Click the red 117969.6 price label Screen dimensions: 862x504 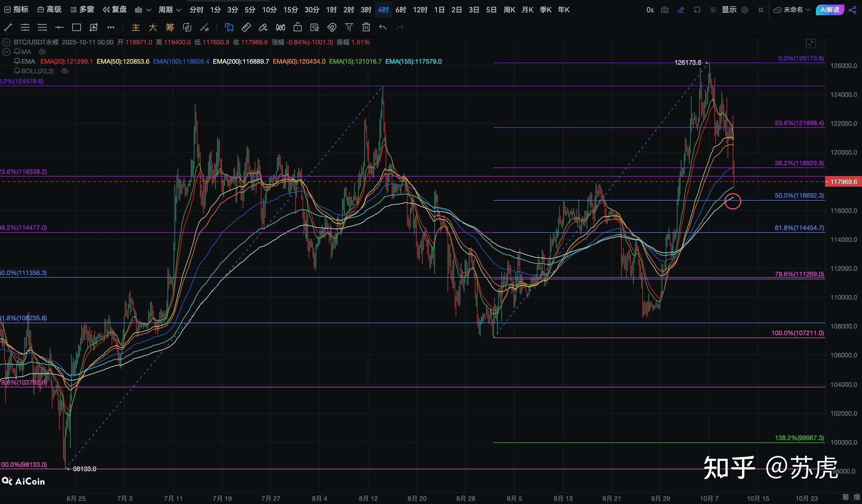click(843, 182)
